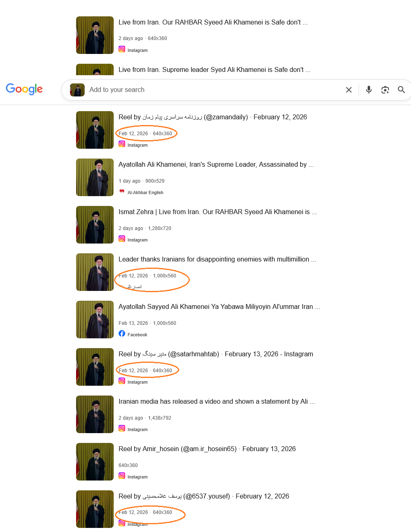The image size is (411, 532).
Task: Start voice search with microphone icon
Action: coord(369,90)
